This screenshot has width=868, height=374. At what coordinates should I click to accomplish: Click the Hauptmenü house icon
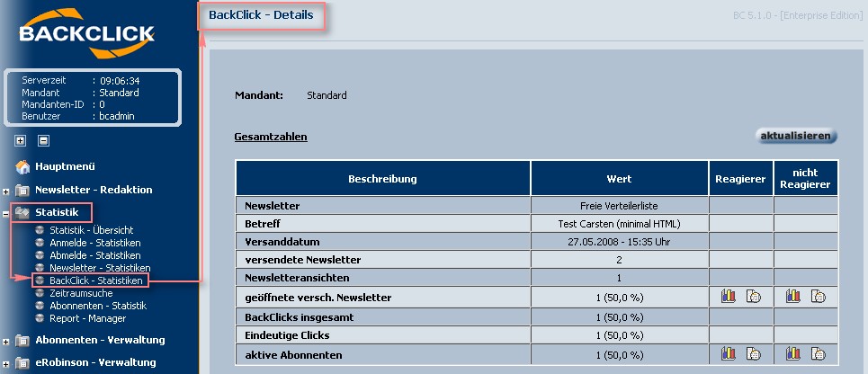pyautogui.click(x=22, y=166)
